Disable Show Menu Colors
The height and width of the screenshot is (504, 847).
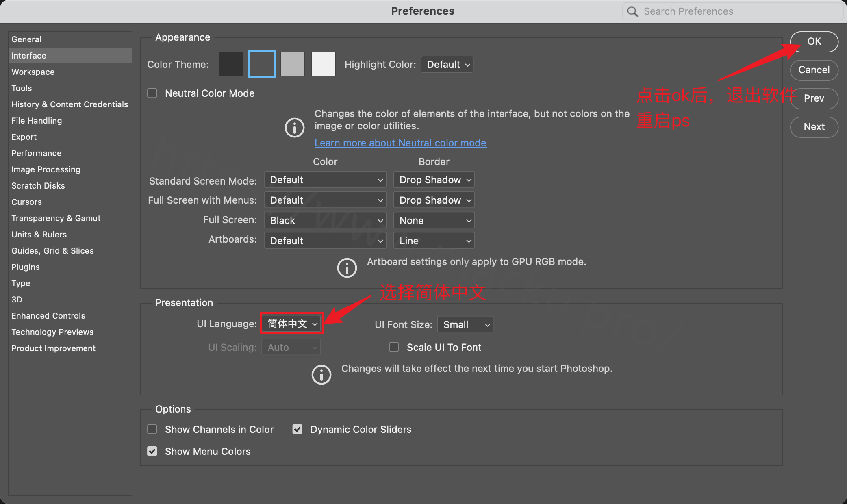[x=152, y=451]
